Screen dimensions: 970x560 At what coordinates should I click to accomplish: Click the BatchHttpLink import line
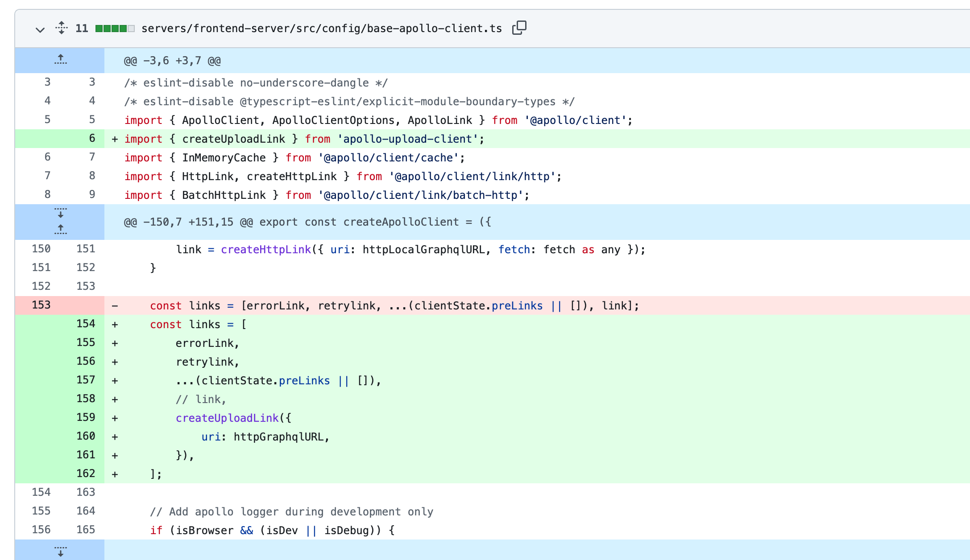point(327,195)
